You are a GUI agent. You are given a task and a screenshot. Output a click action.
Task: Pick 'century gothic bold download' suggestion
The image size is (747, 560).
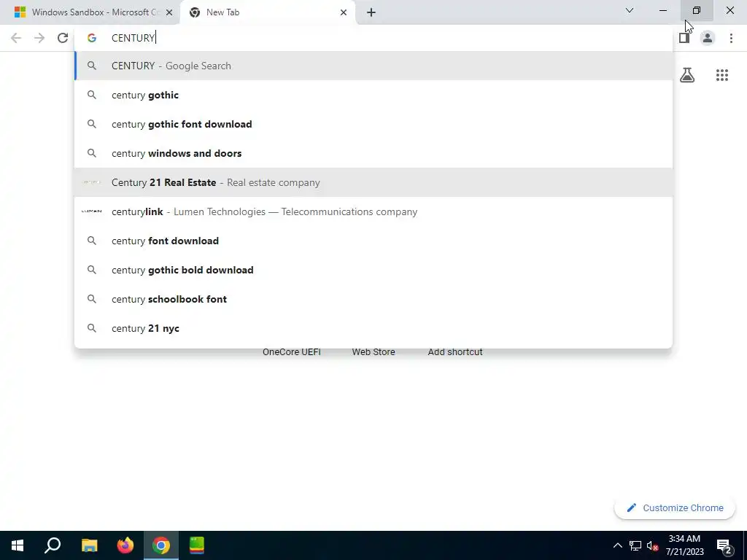click(373, 270)
